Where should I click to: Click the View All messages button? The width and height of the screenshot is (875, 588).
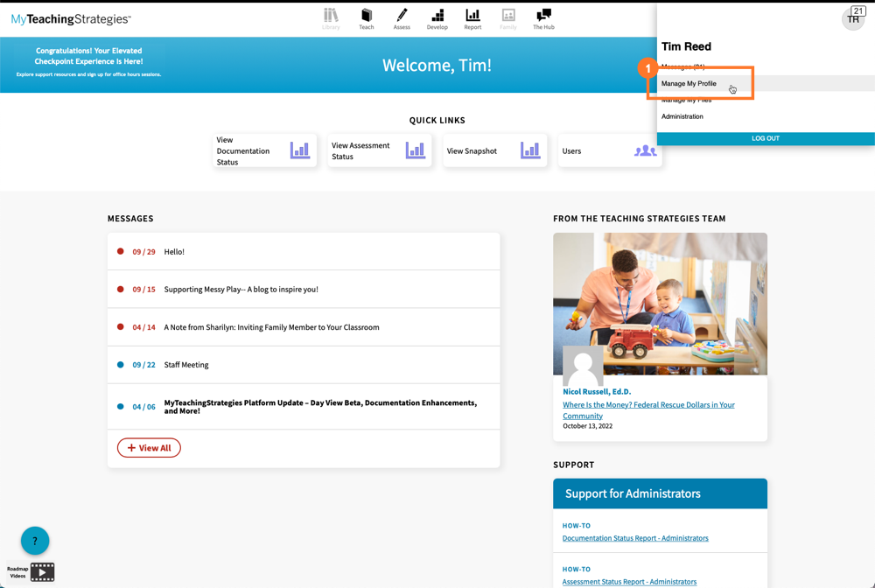click(x=149, y=447)
